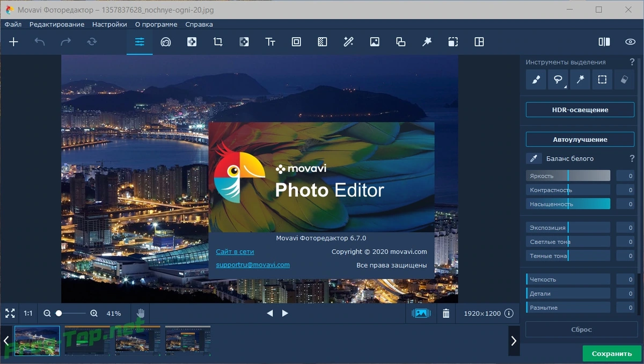Click the Темные тона slider
644x364 pixels.
tap(568, 256)
